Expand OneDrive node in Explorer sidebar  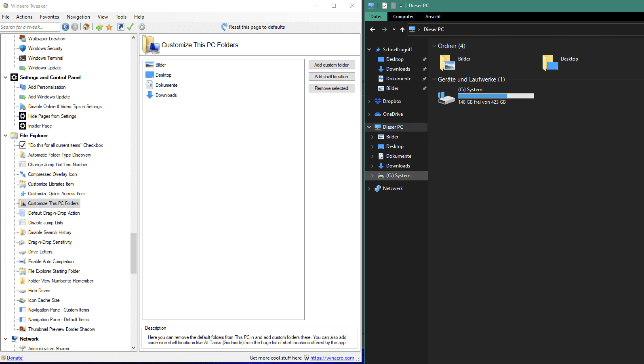click(369, 114)
